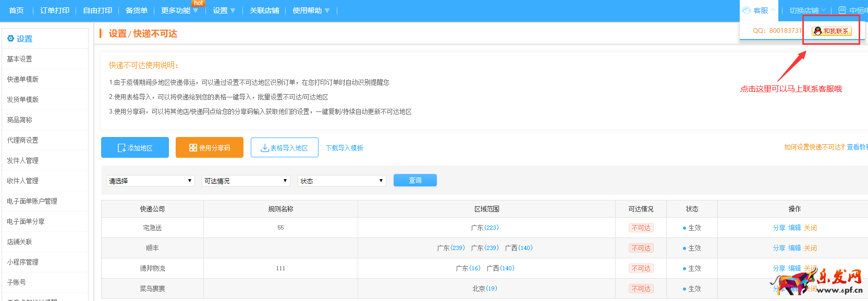Click the 下载导入模板 link
This screenshot has height=301, width=868.
tap(344, 148)
